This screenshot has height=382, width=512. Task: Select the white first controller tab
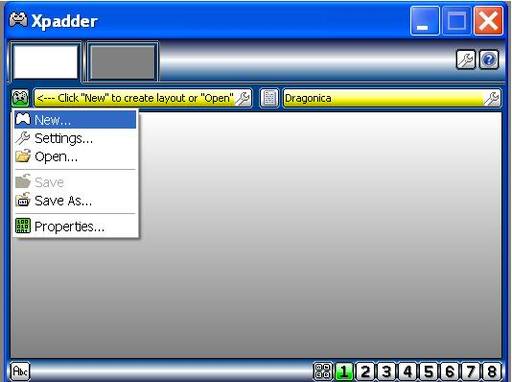pos(45,62)
